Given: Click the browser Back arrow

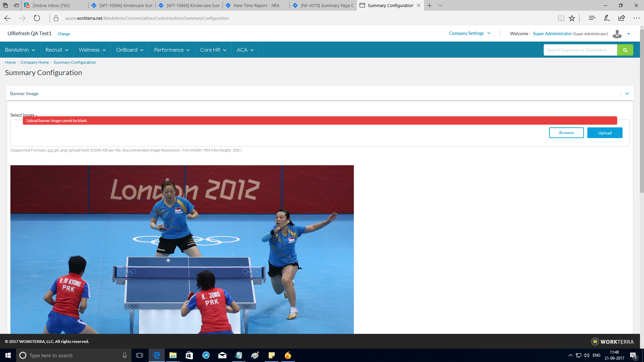Looking at the screenshot, I should (8, 18).
